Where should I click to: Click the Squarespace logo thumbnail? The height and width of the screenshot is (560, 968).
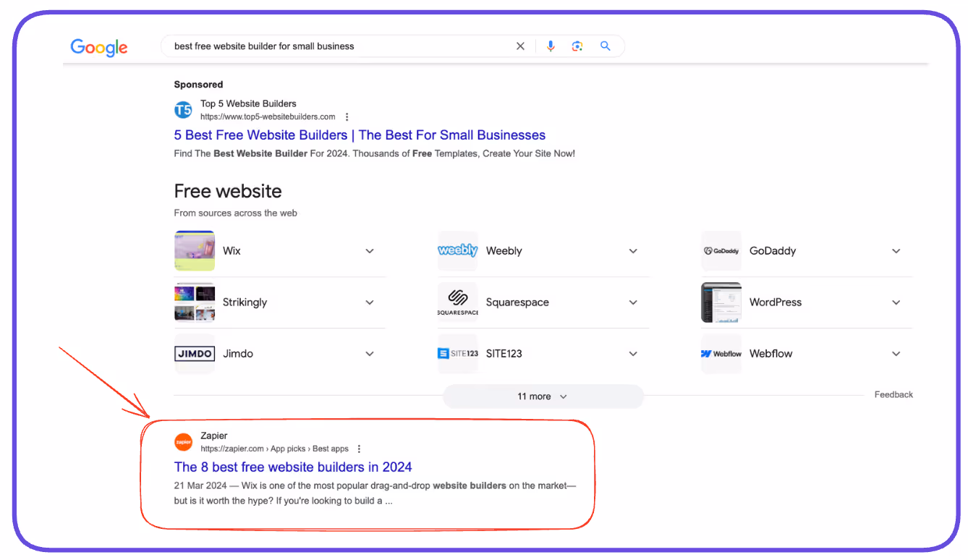tap(458, 302)
